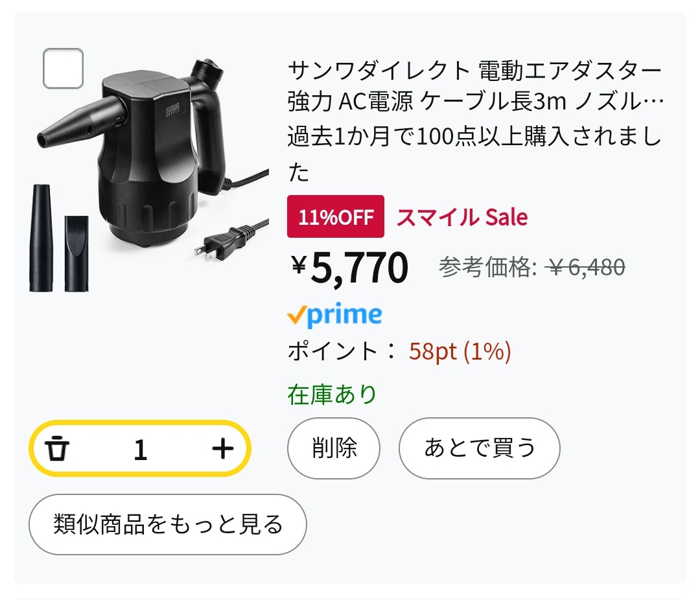Click the trash icon in the quantity stepper
The image size is (700, 600).
pyautogui.click(x=57, y=448)
